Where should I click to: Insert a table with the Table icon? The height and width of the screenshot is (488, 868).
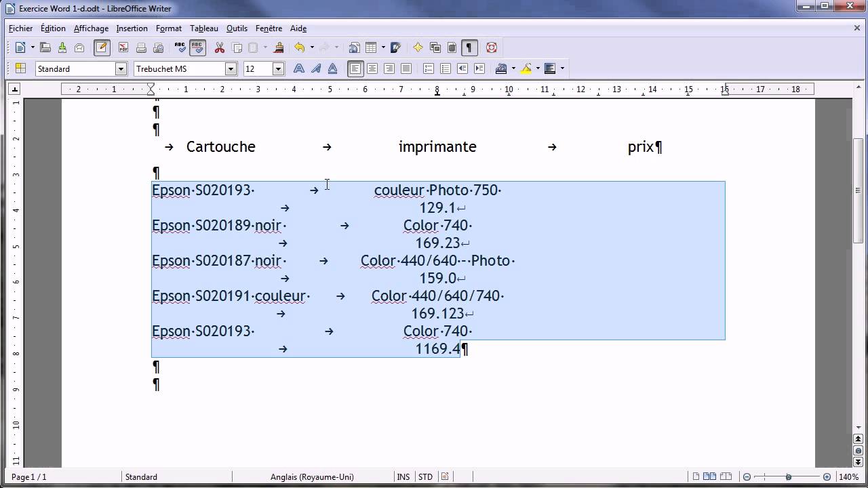[x=371, y=47]
